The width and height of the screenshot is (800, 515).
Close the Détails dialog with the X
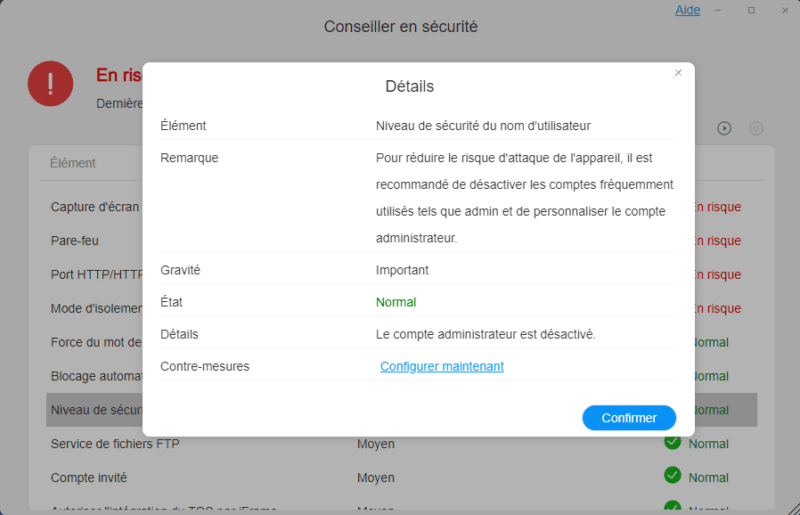tap(678, 73)
